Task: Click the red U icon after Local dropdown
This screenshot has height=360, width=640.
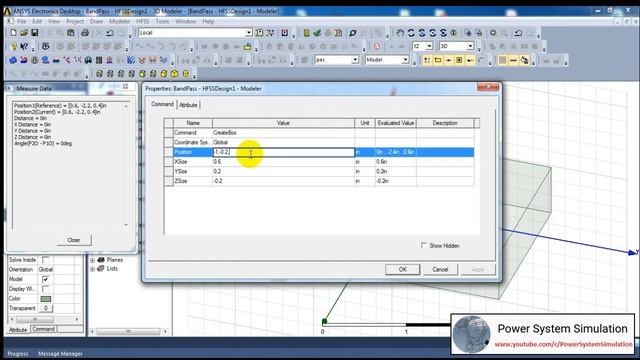Action: click(x=284, y=33)
